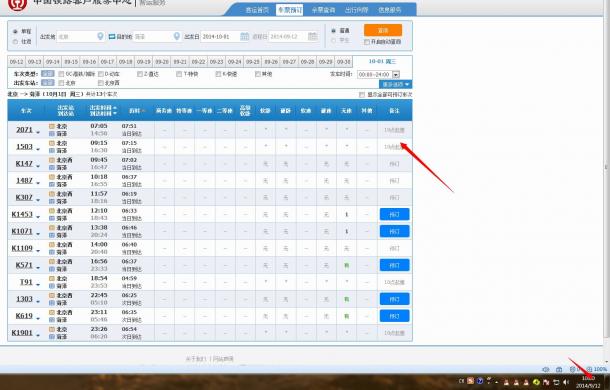
Task: Select the 普通 ticket type radio button
Action: (x=333, y=31)
